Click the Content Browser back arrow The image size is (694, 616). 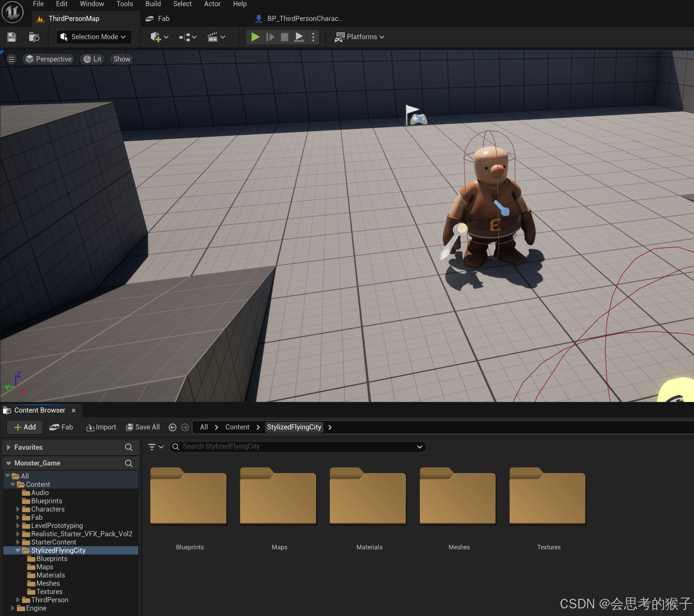point(173,427)
